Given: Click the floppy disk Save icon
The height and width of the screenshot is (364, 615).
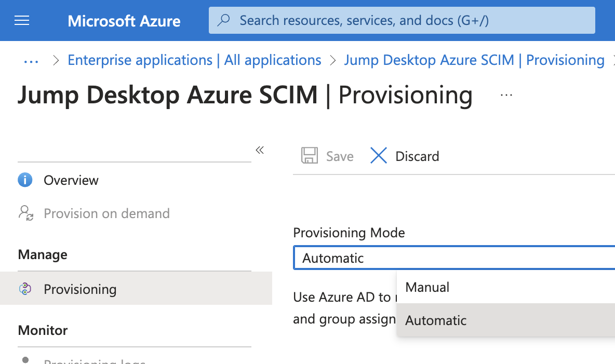Looking at the screenshot, I should (310, 156).
